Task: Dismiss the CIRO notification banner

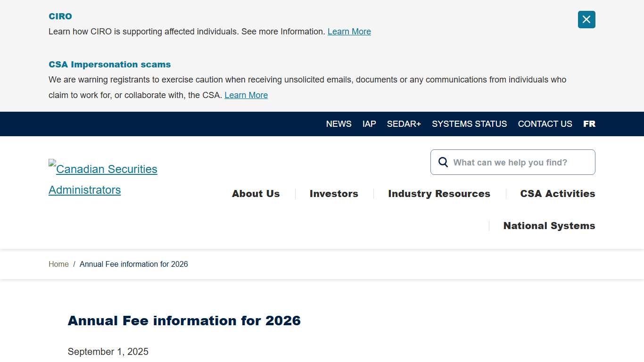Action: (x=586, y=19)
